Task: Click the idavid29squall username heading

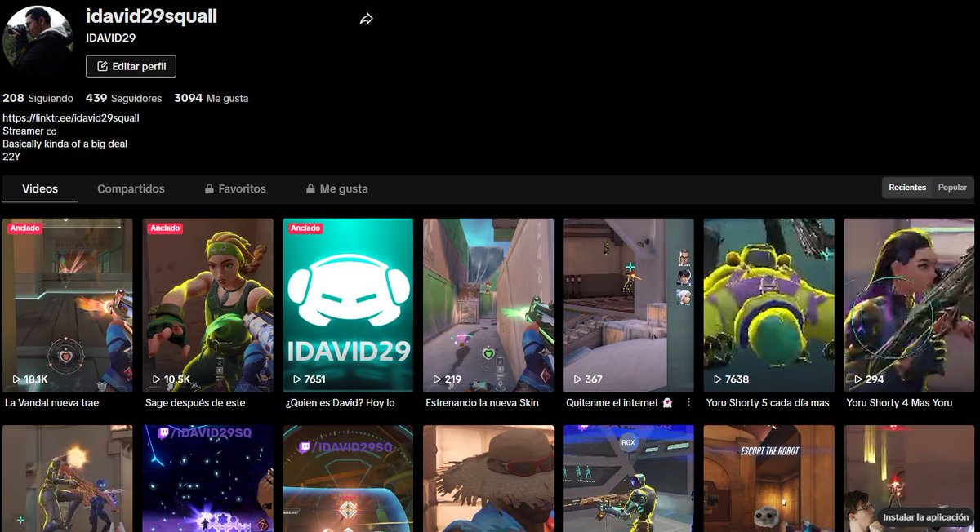Action: 151,16
